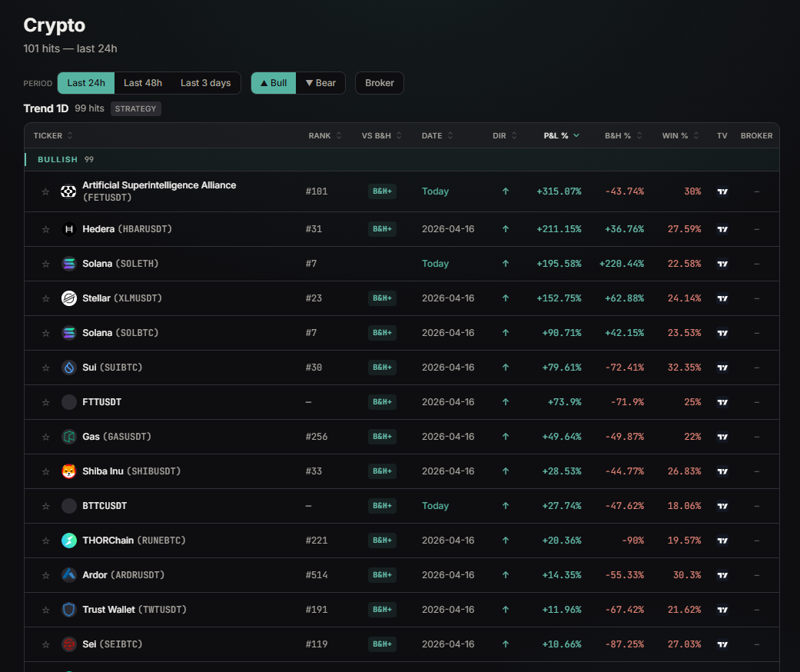The width and height of the screenshot is (800, 672).
Task: Click the Broker button
Action: [x=379, y=83]
